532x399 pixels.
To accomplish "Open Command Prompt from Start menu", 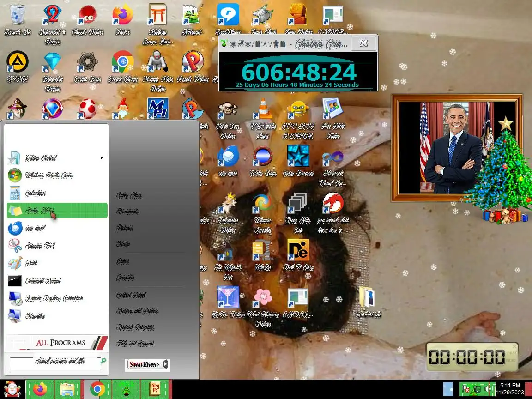I will coord(57,281).
